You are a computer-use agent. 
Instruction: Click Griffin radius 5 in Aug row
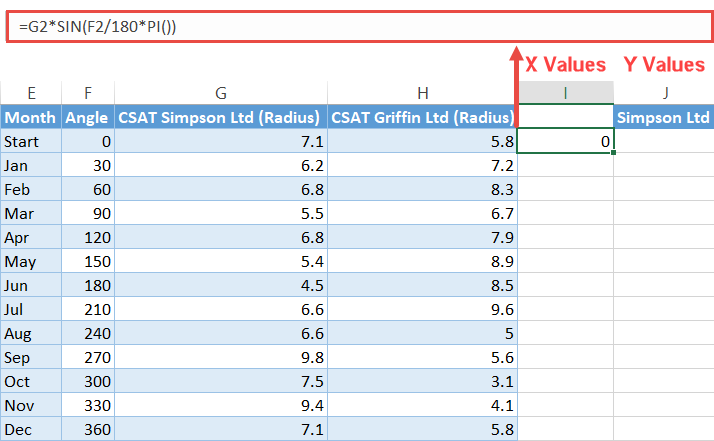point(423,333)
